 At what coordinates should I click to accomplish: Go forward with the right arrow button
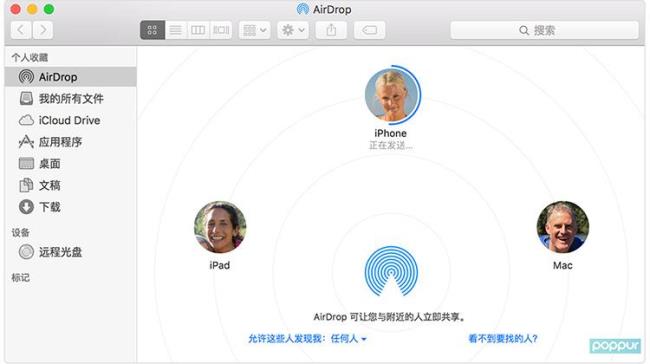[x=43, y=30]
